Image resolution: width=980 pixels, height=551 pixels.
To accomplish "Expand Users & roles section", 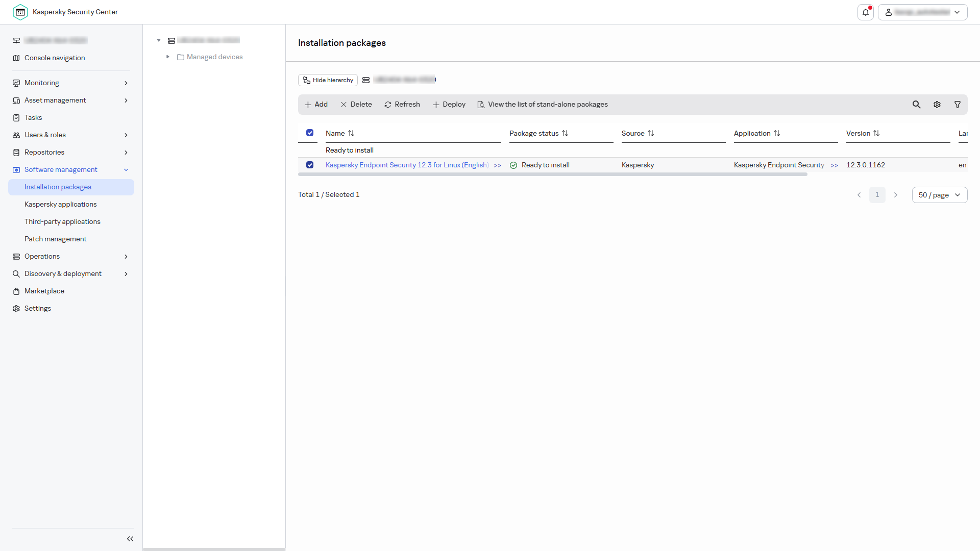I will coord(71,135).
